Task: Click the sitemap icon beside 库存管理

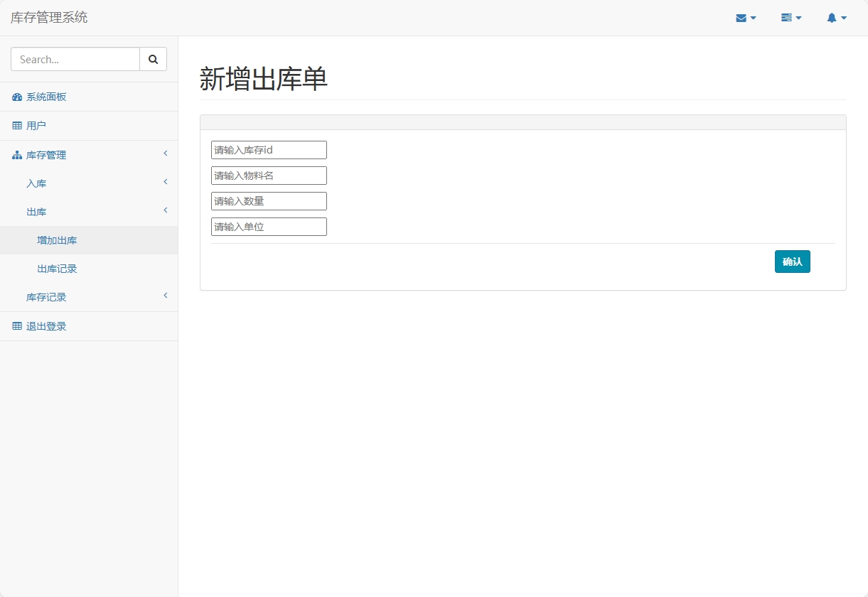Action: click(16, 154)
